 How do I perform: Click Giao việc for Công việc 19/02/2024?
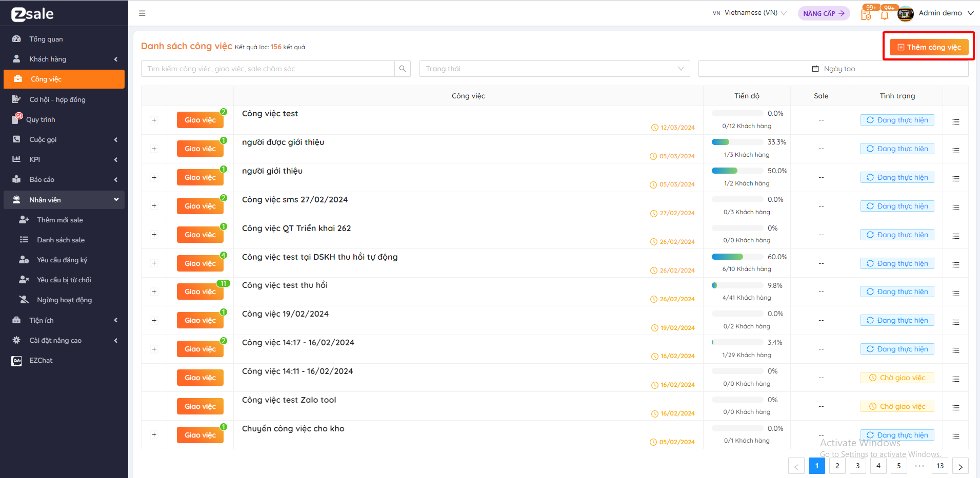pos(200,320)
